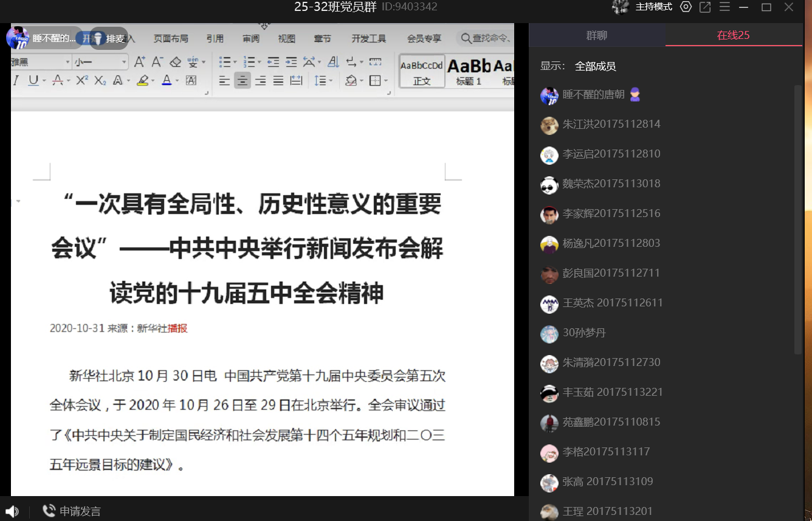This screenshot has height=521, width=812.
Task: Toggle italic formatting
Action: (16, 80)
